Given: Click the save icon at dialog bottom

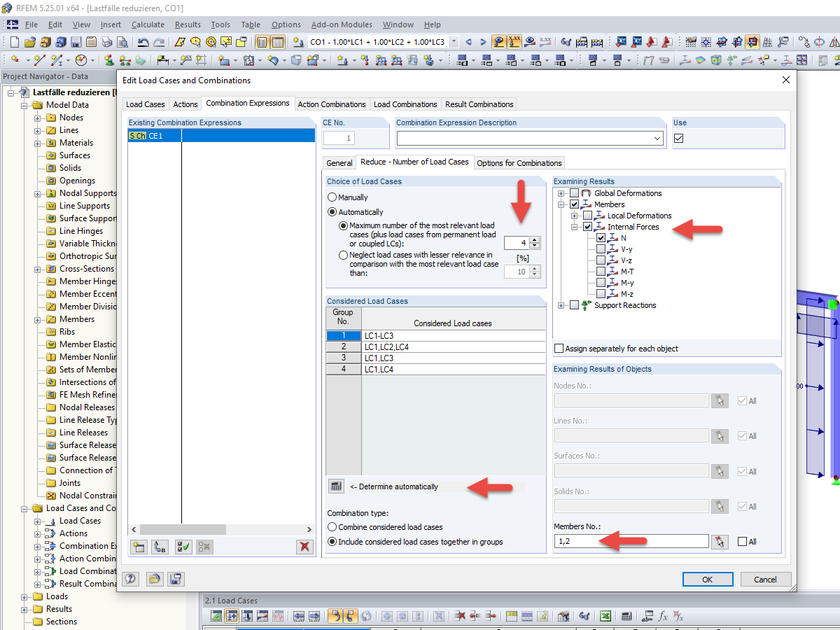Looking at the screenshot, I should click(176, 579).
